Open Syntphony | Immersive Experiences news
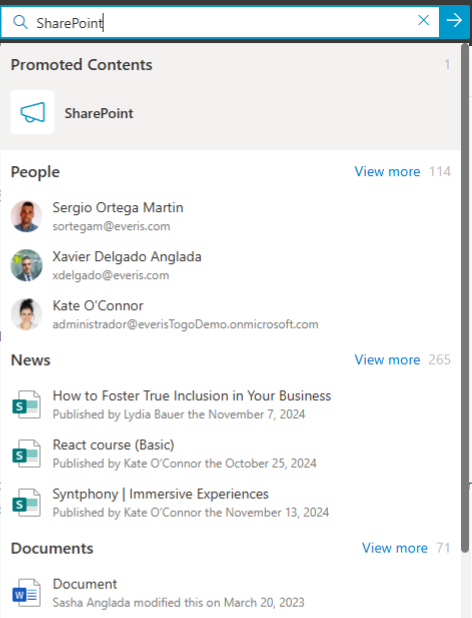Screen dimensions: 472x618 coord(161,494)
